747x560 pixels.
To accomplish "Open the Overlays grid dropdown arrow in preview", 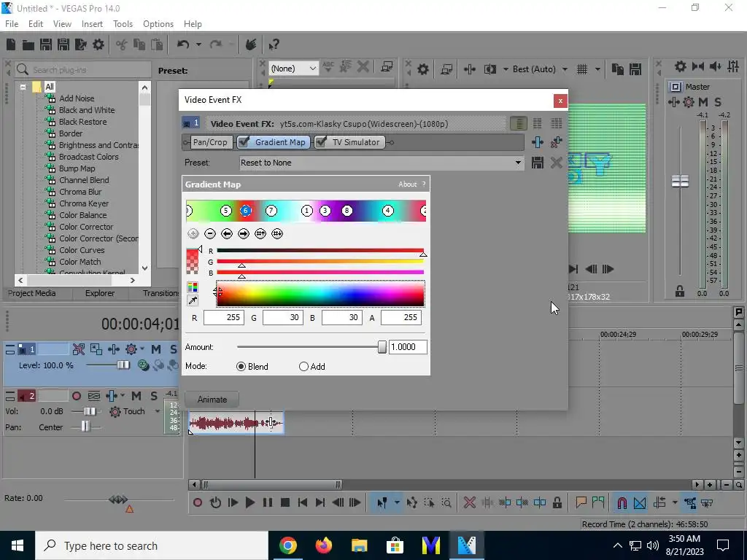I will (597, 69).
